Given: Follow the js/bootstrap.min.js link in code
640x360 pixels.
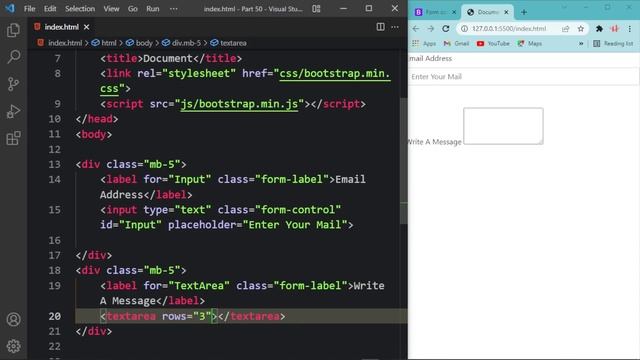Looking at the screenshot, I should pyautogui.click(x=239, y=104).
